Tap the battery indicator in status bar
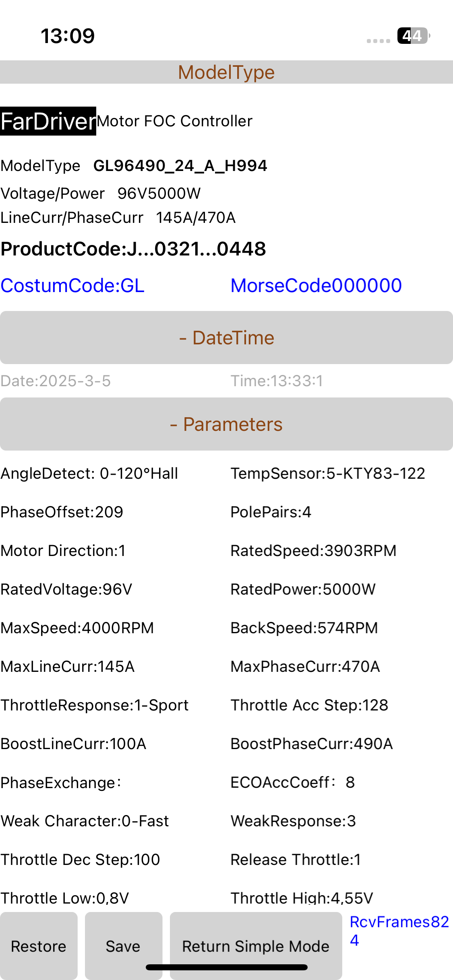The width and height of the screenshot is (453, 980). coord(413,36)
